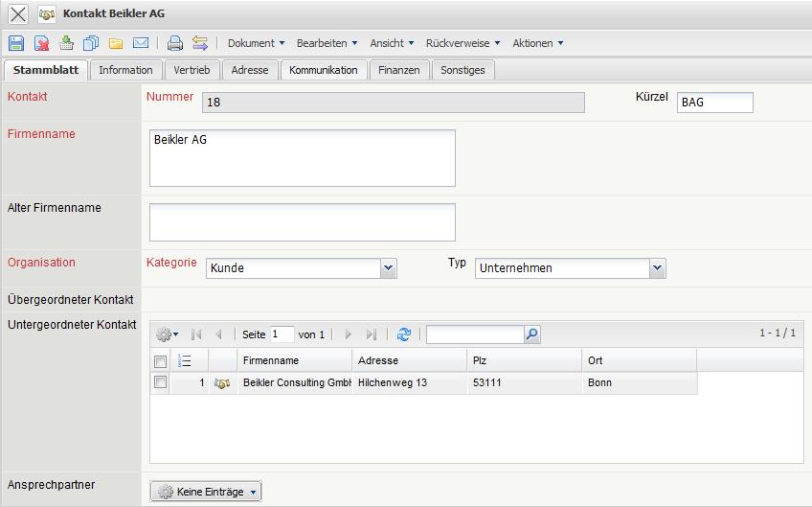Open the Beikler Consulting GmbH entry
Viewport: 812px width, 507px height.
point(295,383)
